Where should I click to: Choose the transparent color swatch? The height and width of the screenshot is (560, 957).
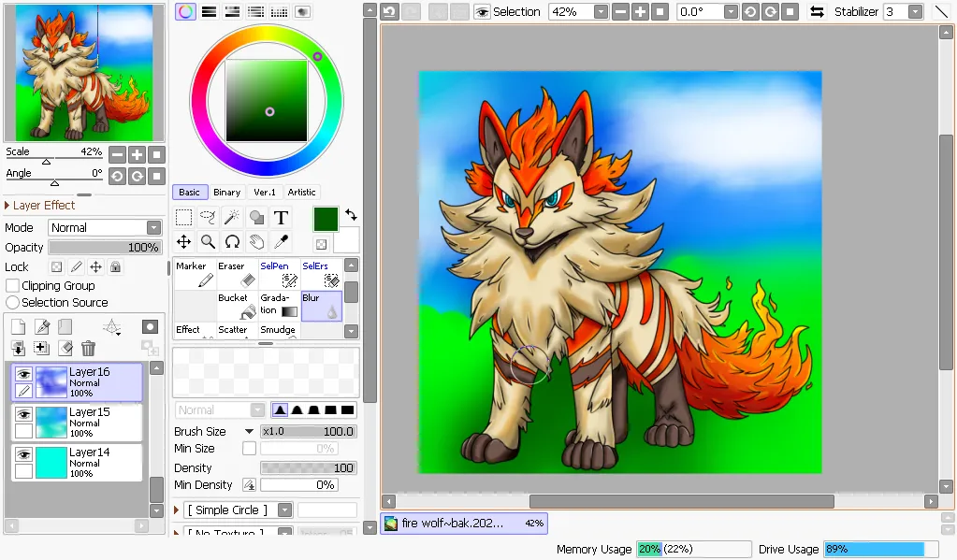click(321, 245)
